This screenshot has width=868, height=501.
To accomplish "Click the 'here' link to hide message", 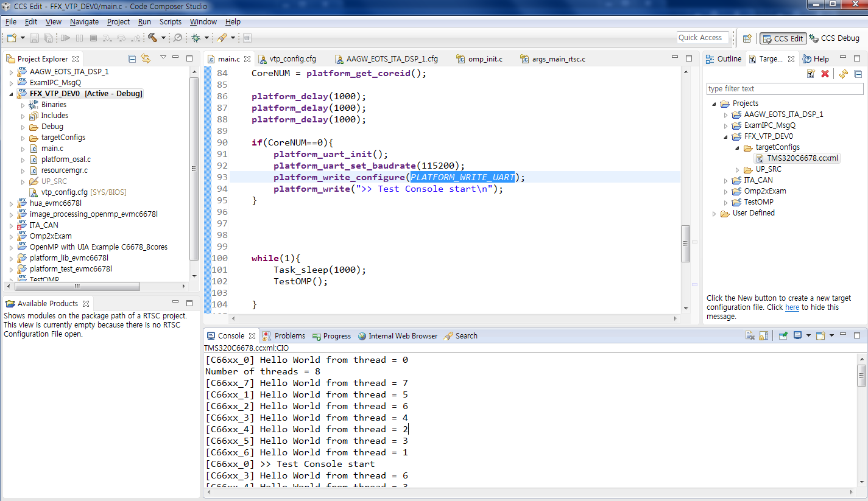I will click(792, 307).
